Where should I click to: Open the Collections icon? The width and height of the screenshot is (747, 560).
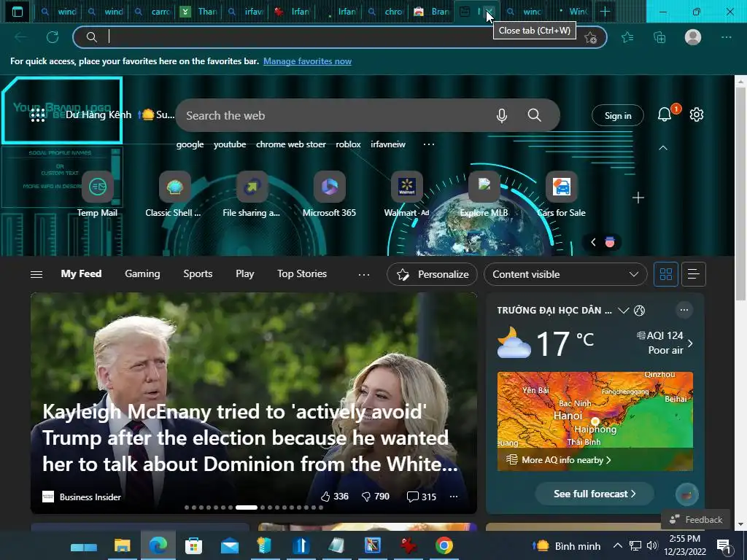659,37
